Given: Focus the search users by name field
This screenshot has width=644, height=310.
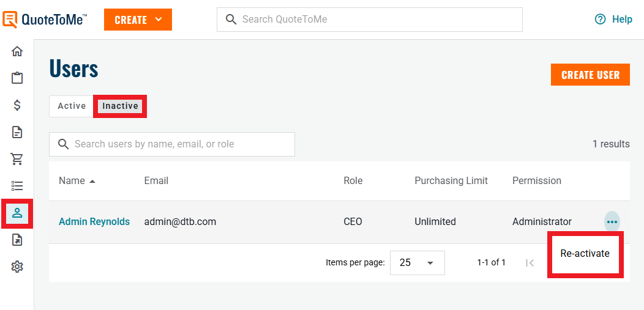Looking at the screenshot, I should (x=171, y=144).
